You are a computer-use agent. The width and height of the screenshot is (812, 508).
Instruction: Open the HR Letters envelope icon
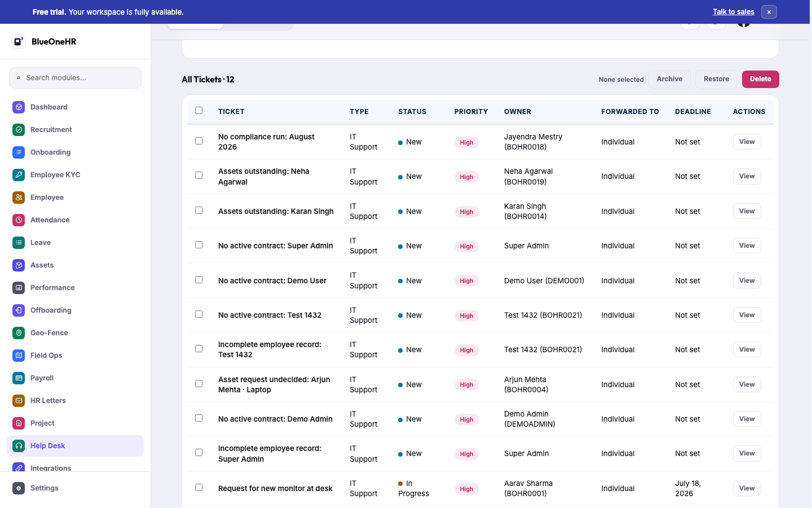coord(19,401)
